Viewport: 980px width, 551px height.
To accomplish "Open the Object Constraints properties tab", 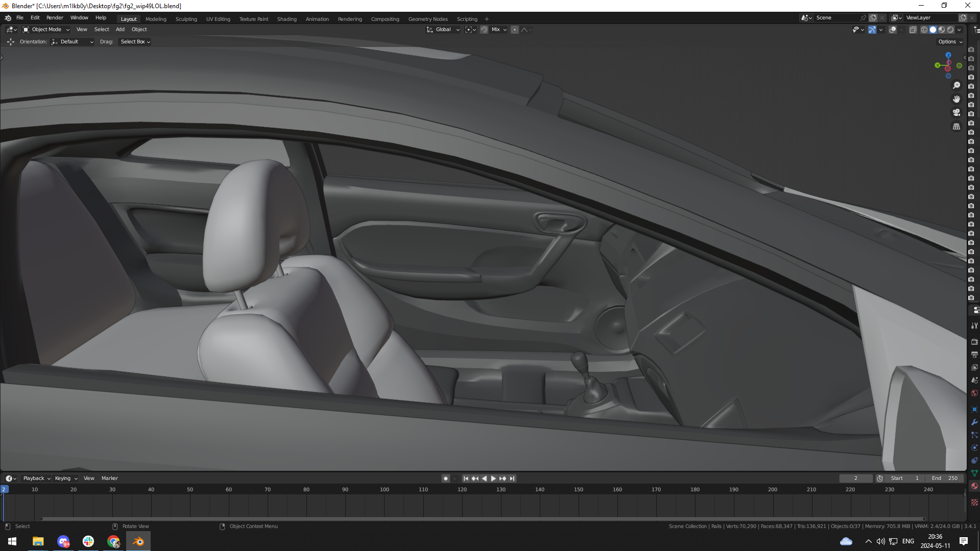I will (974, 460).
